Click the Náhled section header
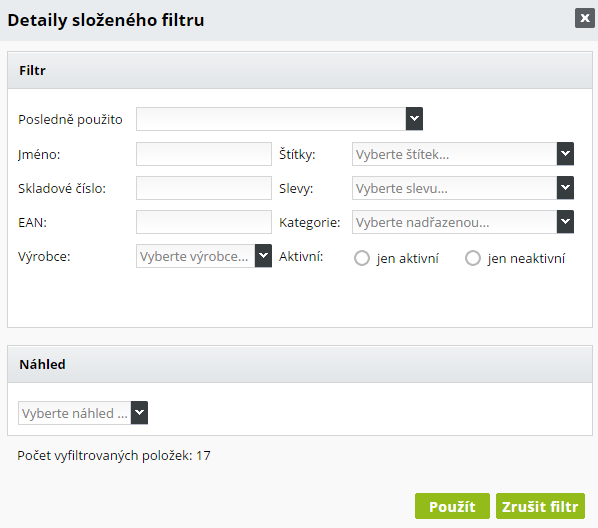Image resolution: width=598 pixels, height=528 pixels. pos(300,364)
